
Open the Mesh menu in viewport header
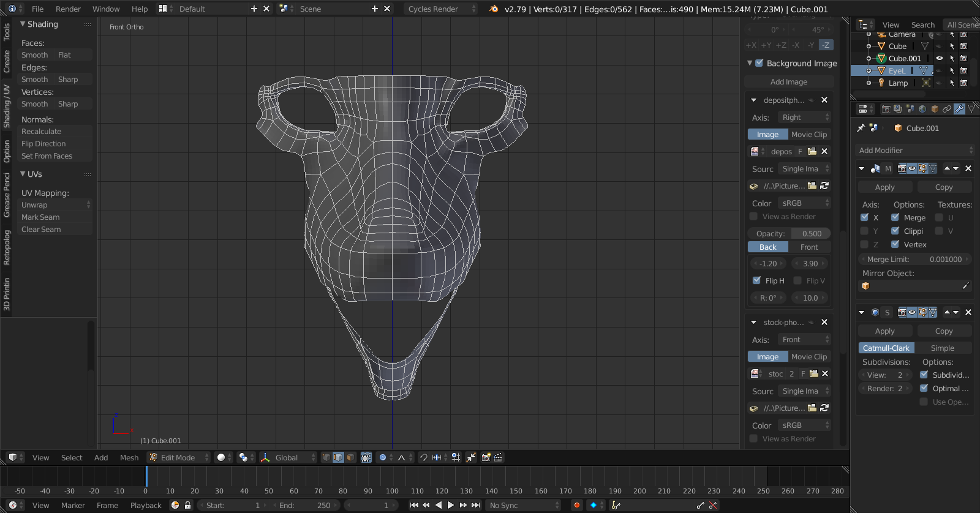pos(129,457)
